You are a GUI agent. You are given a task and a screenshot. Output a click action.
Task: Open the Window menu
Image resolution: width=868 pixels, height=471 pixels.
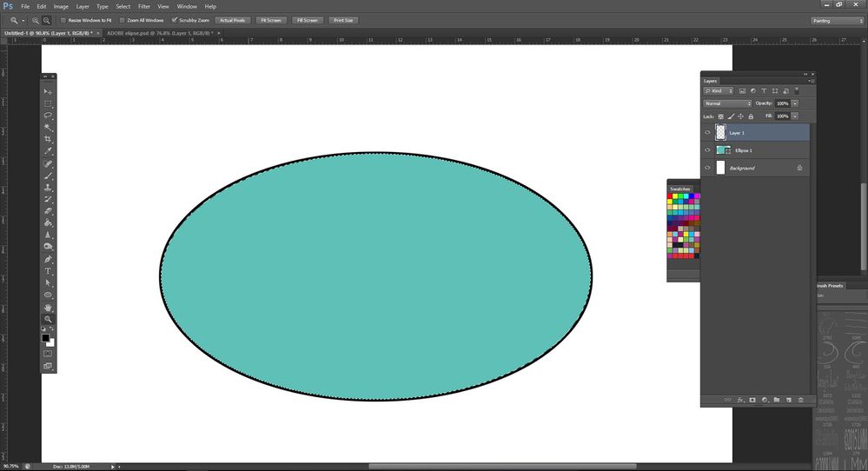click(x=187, y=7)
